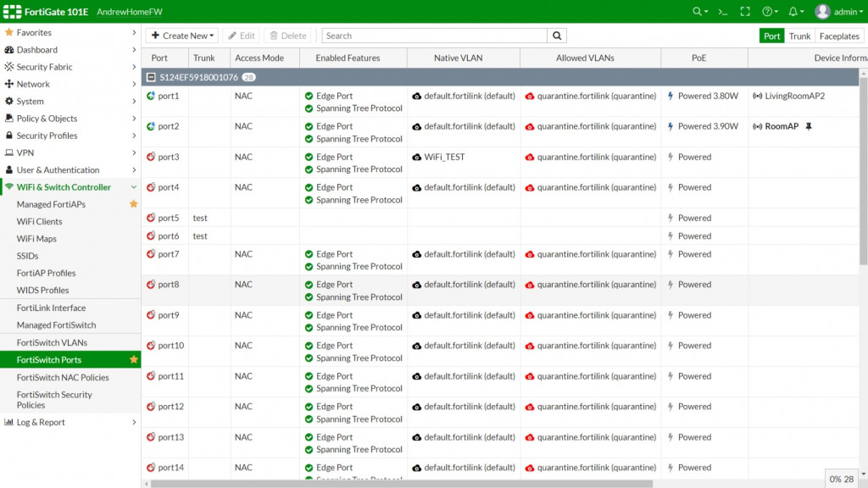Click the FortiSwitch Ports favorite star

(x=133, y=359)
